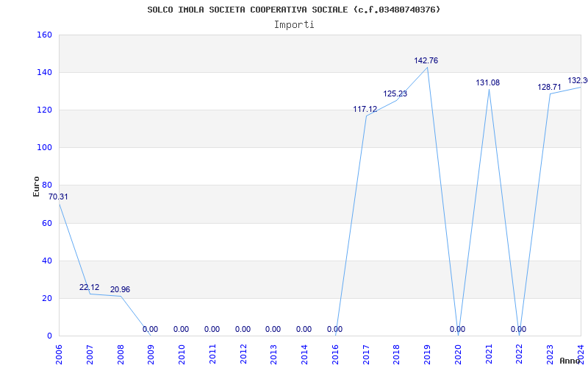Image resolution: width=588 pixels, height=368 pixels.
Task: Click the 120 y-axis tick label
Action: 44,110
